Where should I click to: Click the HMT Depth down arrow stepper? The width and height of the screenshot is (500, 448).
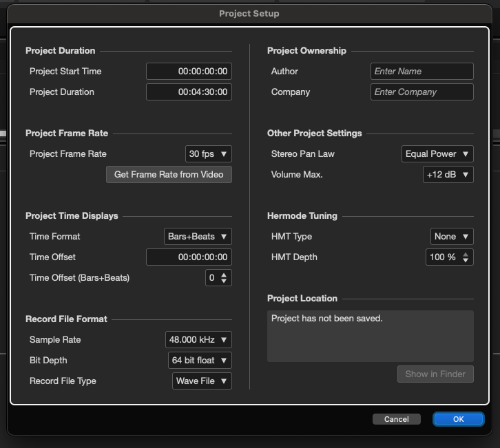click(466, 260)
